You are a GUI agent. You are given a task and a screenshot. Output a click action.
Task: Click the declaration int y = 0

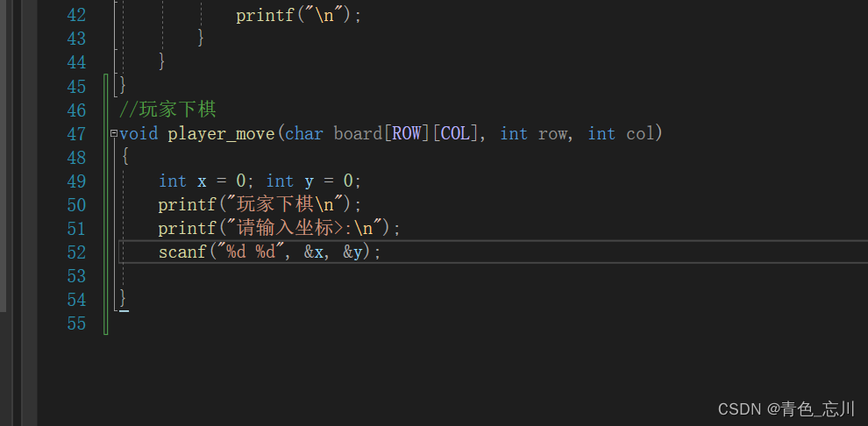(309, 181)
